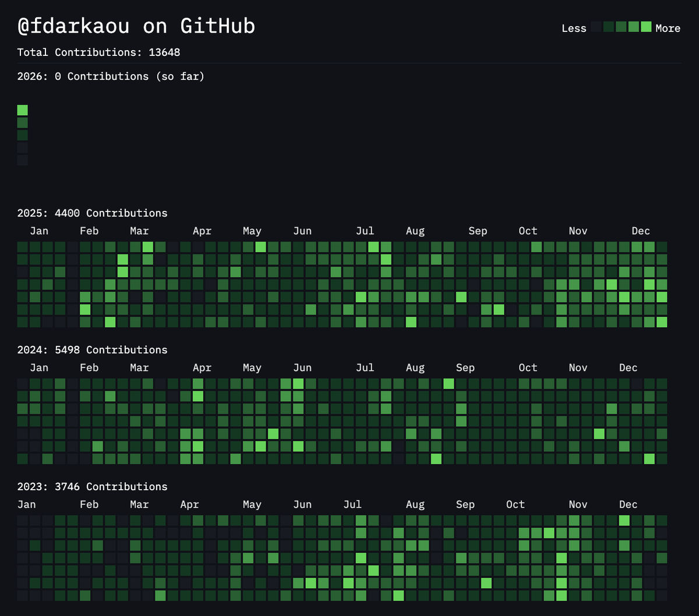Click the 'Dec' label in the 2025 graph

pos(641,231)
